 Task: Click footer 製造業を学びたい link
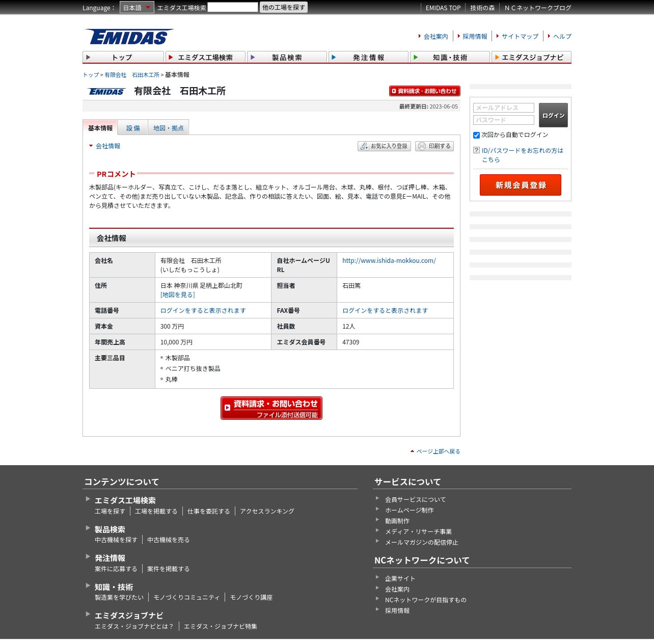pos(119,597)
